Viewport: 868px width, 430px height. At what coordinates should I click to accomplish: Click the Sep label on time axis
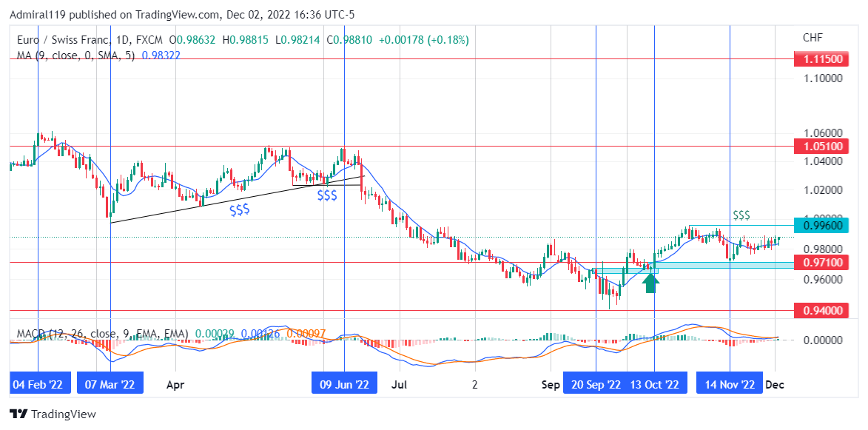click(551, 384)
